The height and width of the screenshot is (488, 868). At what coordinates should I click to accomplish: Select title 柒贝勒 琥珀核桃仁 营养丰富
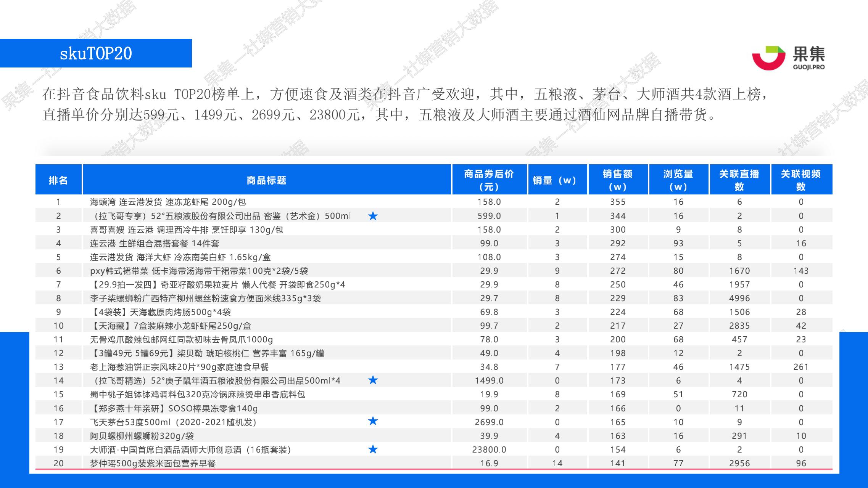point(207,353)
